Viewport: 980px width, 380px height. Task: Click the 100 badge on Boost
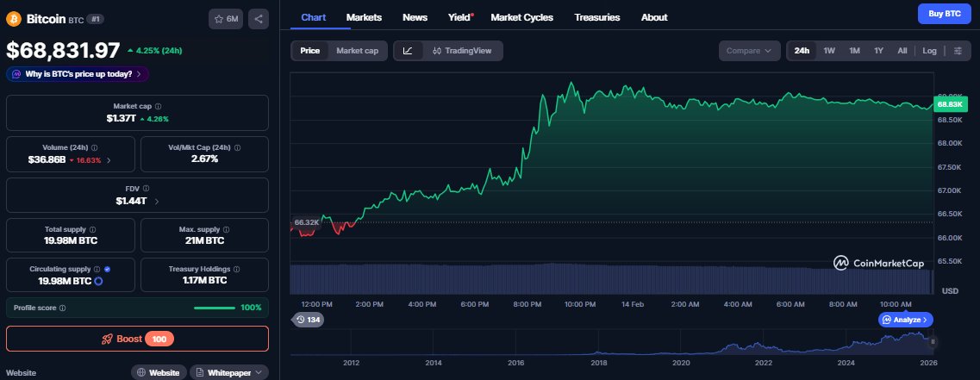click(x=159, y=339)
